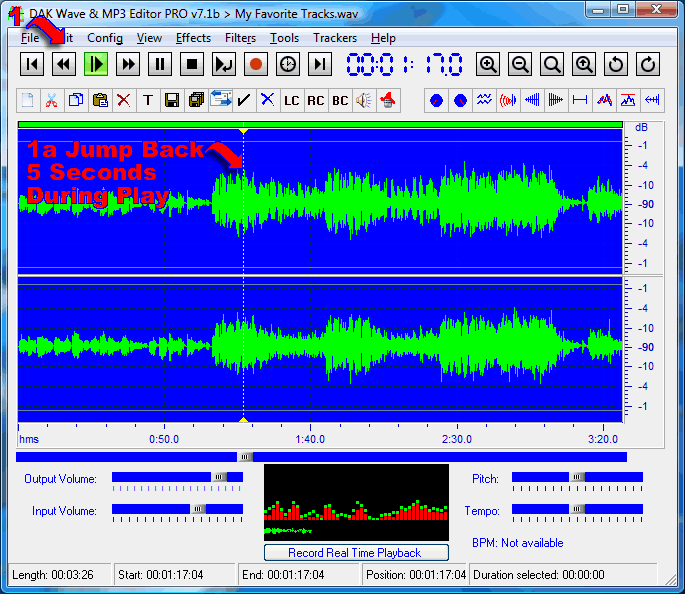Click the zoom out magnifier icon
Viewport: 685px width, 594px height.
pyautogui.click(x=520, y=65)
